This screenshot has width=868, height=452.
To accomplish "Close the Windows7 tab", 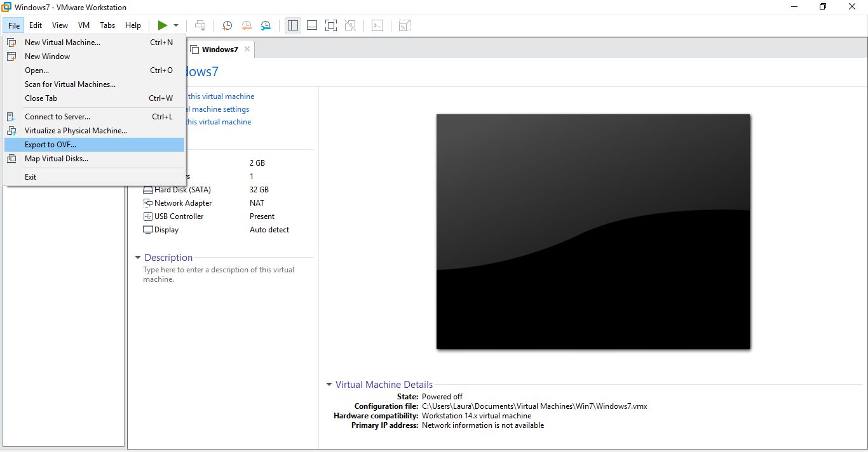I will tap(247, 49).
